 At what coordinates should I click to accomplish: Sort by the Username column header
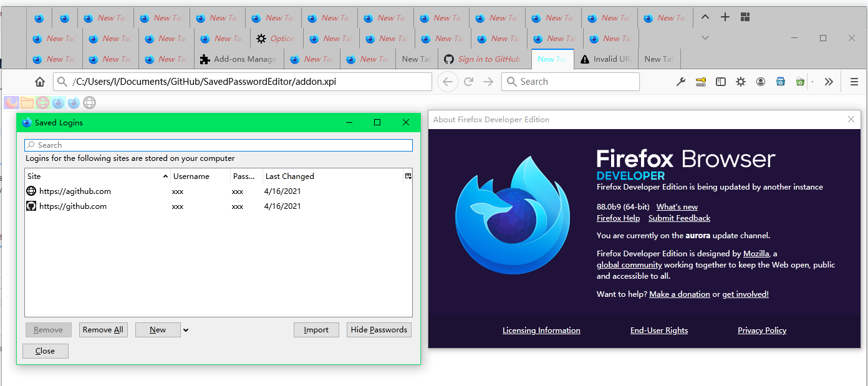pos(200,176)
